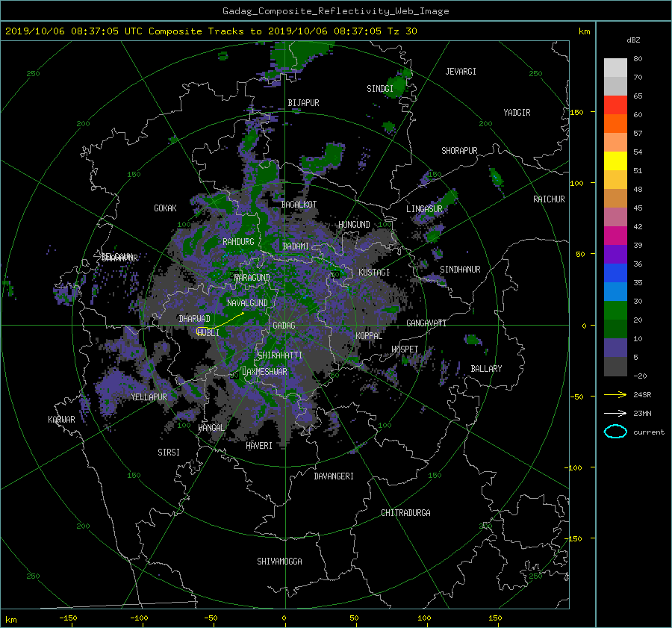The height and width of the screenshot is (628, 672).
Task: Click the 2019/10/06 08:37:05 UTC Composite Tracks timestamp
Action: point(211,31)
